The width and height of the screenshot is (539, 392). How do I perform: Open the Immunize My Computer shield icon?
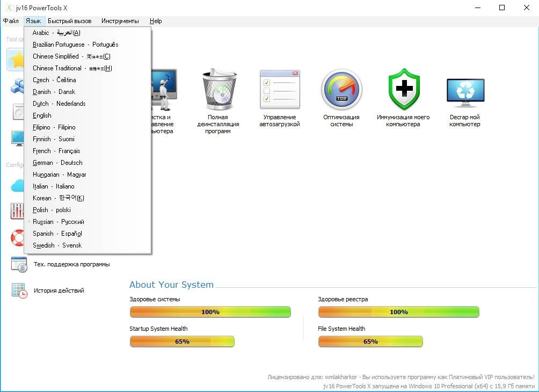[x=404, y=89]
